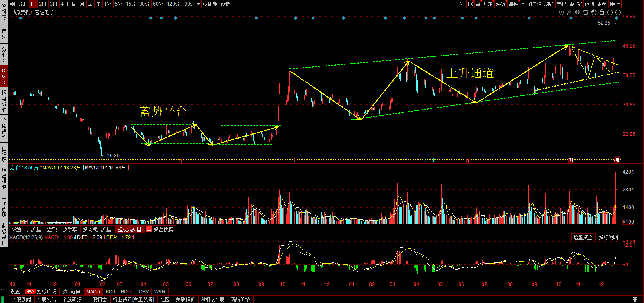
Task: Select the 15分 period
Action: tap(130, 4)
